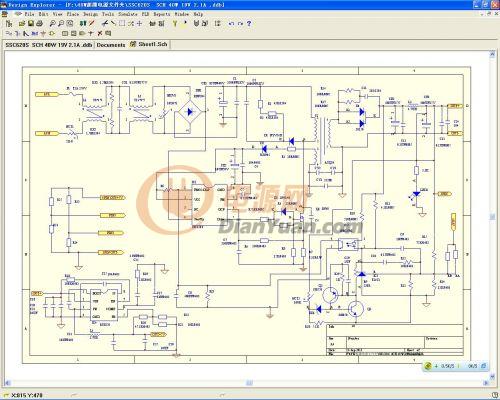
Task: Select the Place Net Label tool
Action: [35, 33]
